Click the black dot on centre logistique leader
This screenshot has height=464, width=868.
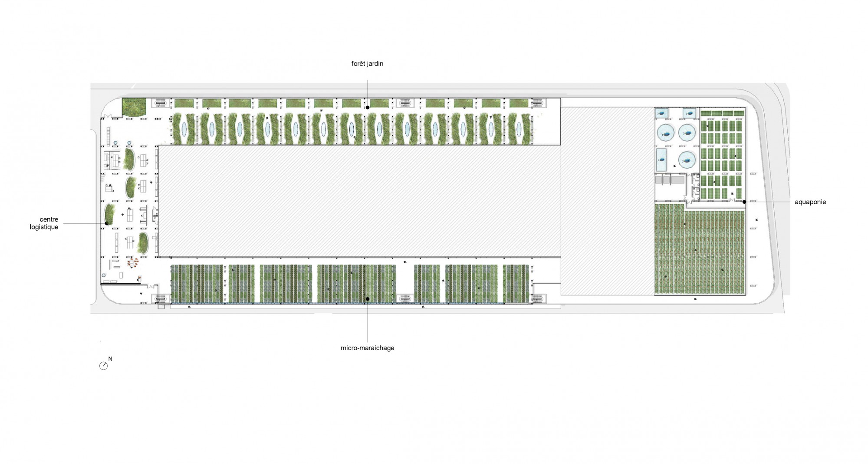coord(106,223)
